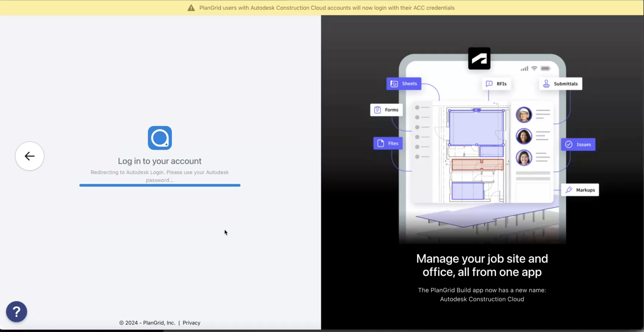Click 'Manage your job site' headline
The width and height of the screenshot is (644, 332).
click(482, 265)
